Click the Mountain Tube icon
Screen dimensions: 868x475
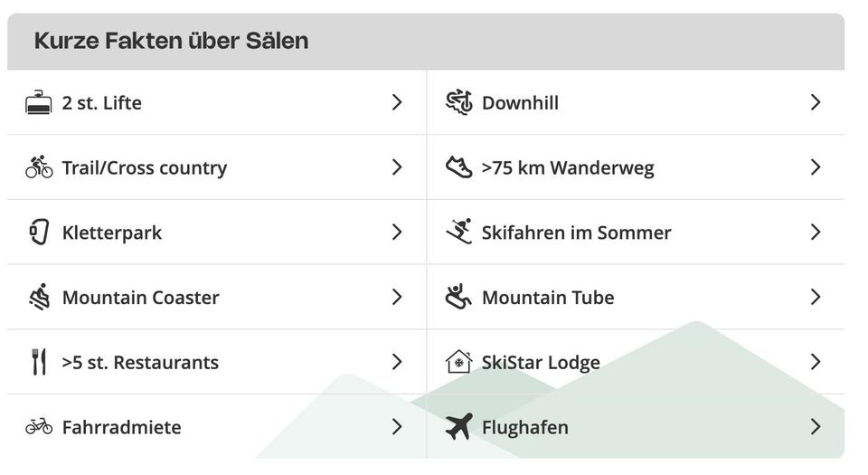pos(459,297)
